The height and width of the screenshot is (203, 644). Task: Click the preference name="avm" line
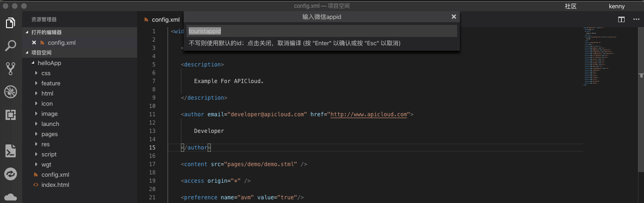(x=243, y=197)
